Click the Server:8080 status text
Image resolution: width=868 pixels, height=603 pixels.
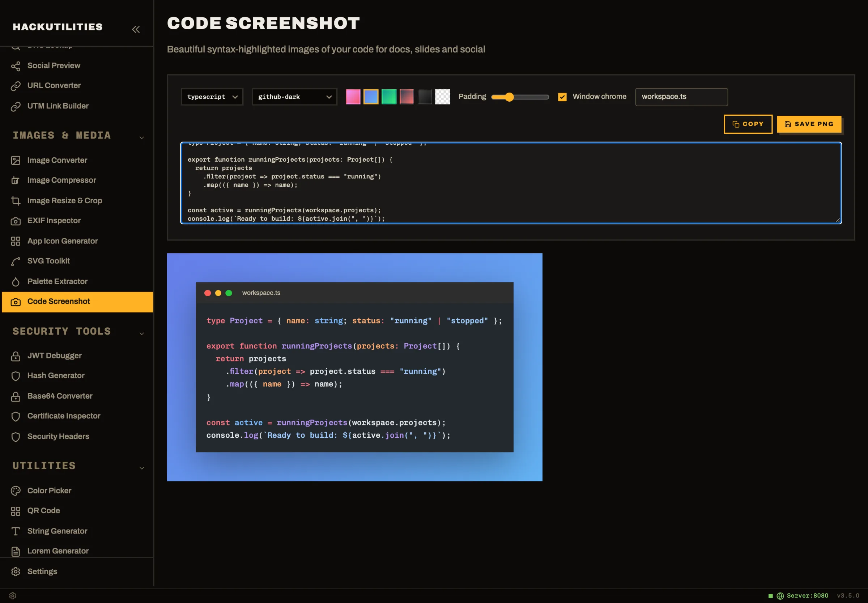pyautogui.click(x=807, y=596)
